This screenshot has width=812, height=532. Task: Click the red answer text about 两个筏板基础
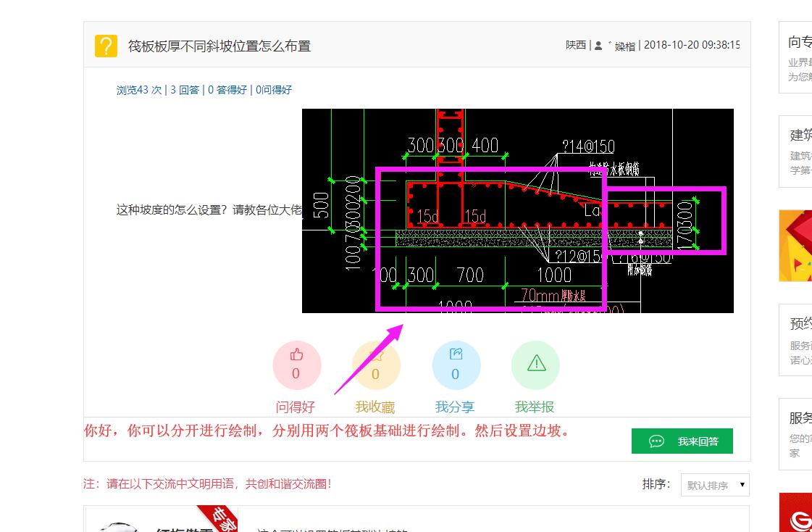(327, 431)
